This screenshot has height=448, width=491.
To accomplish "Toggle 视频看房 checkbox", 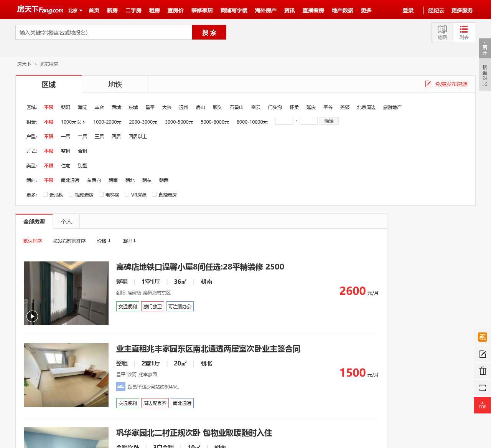I will (x=71, y=194).
